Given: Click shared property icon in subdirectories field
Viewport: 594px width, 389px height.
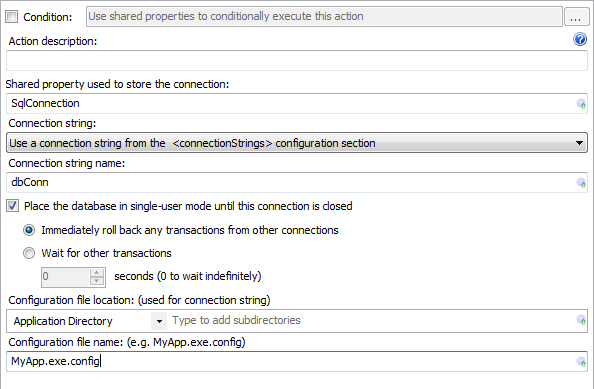Looking at the screenshot, I should [x=581, y=320].
